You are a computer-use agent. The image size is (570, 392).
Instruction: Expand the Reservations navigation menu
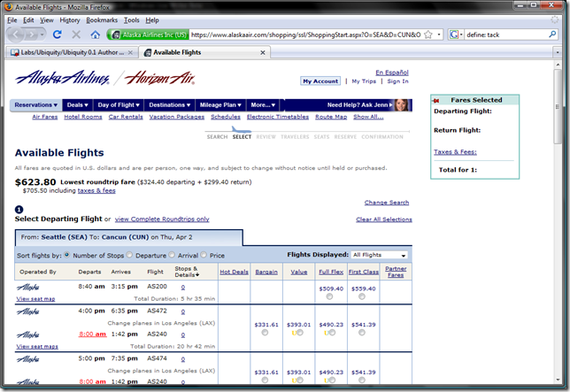36,105
